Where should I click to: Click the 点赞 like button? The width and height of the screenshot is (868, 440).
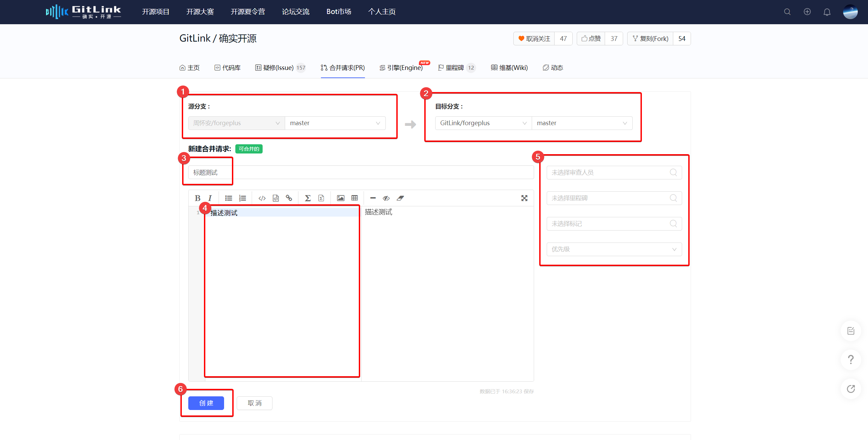[x=591, y=39]
